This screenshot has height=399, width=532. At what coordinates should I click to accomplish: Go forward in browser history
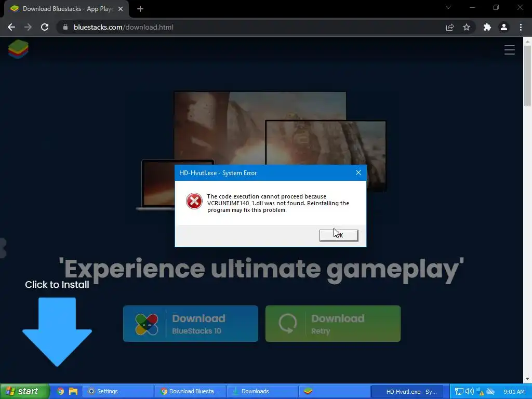point(28,27)
